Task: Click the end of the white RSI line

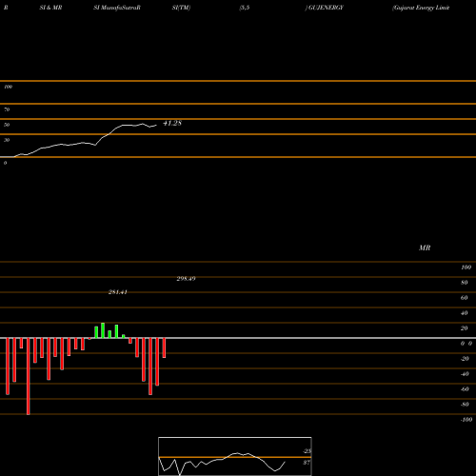Action: coord(156,126)
